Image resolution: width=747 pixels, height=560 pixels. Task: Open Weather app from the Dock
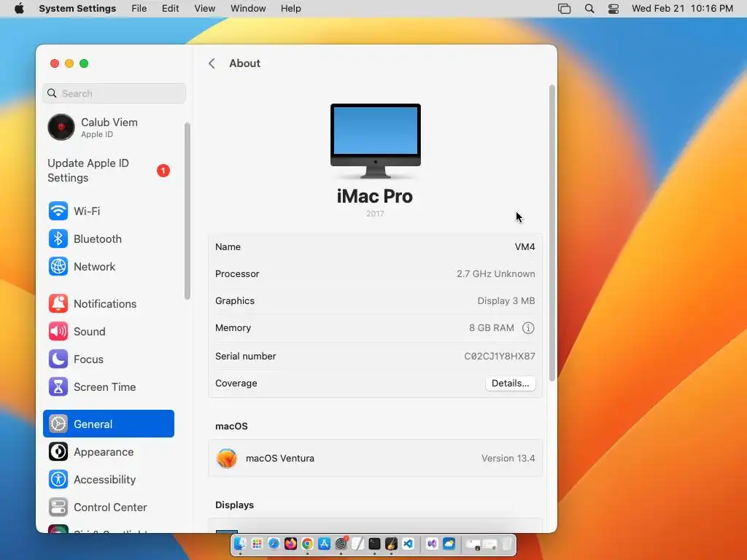click(x=449, y=544)
